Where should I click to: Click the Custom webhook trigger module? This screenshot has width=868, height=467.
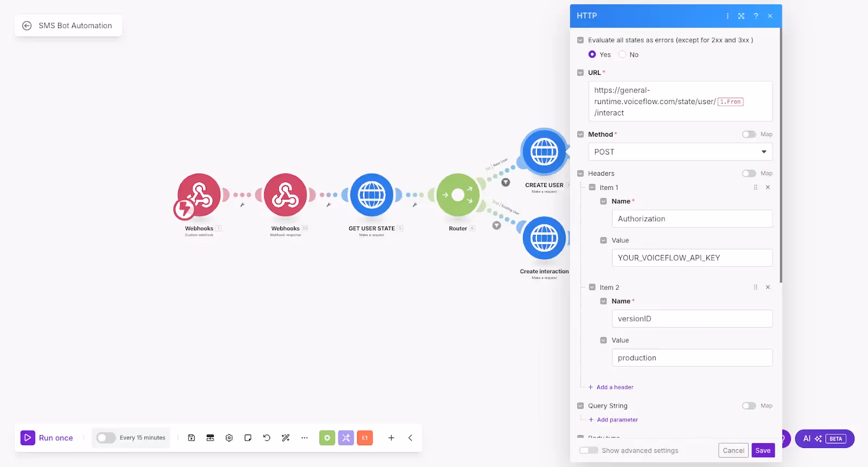tap(199, 195)
